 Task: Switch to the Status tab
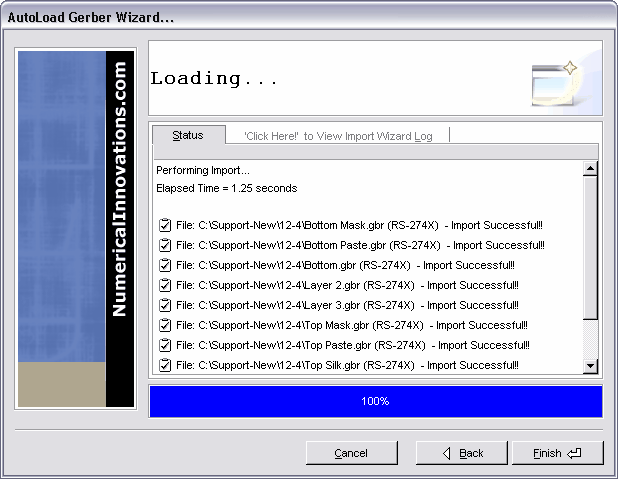coord(188,135)
